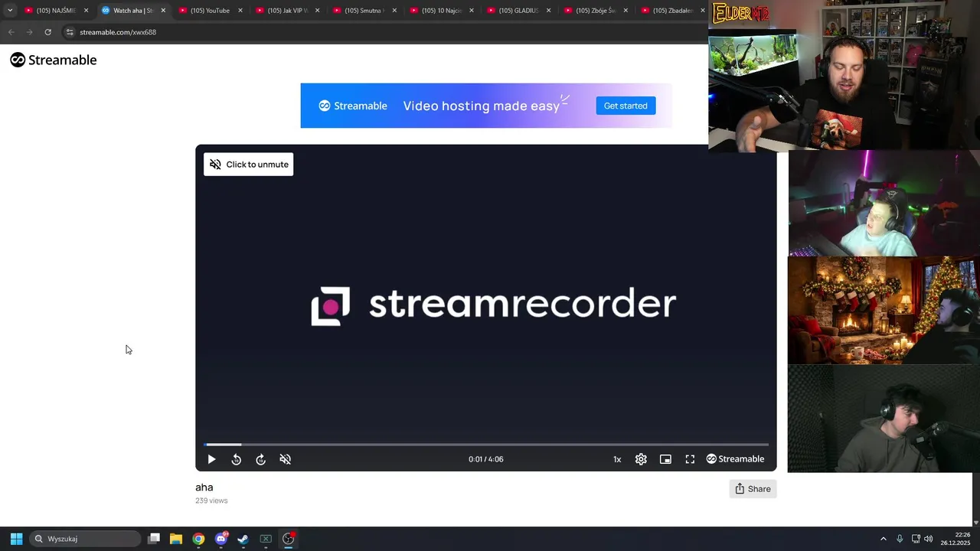Click the '0:01 / 4:06' time display
This screenshot has width=980, height=551.
point(486,459)
